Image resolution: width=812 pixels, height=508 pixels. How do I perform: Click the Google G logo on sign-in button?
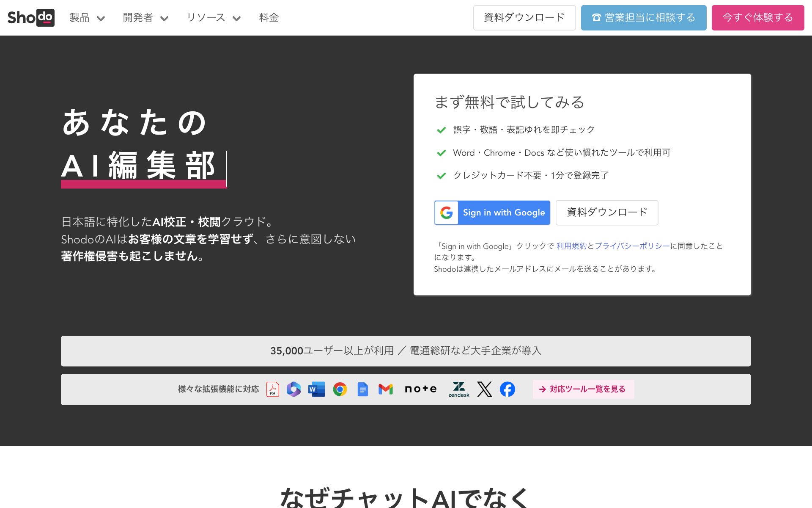(x=447, y=213)
